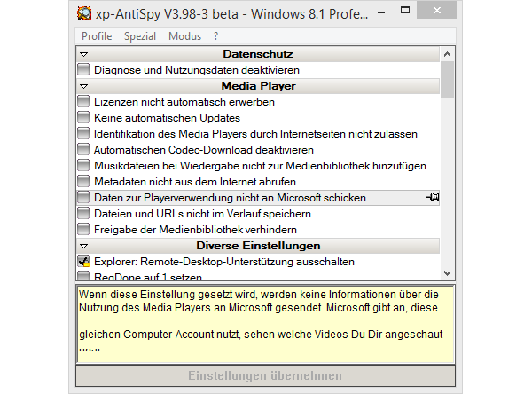Click the settings list scroll down arrow
532x394 pixels.
(447, 273)
